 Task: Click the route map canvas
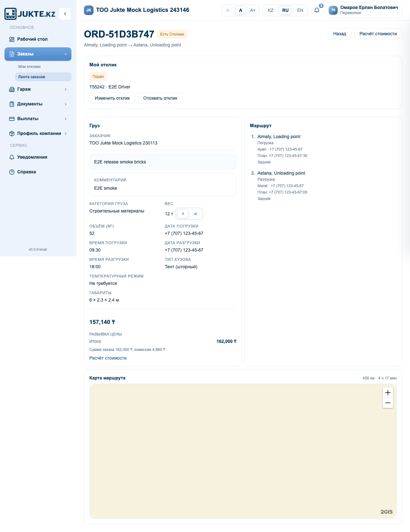point(243,451)
